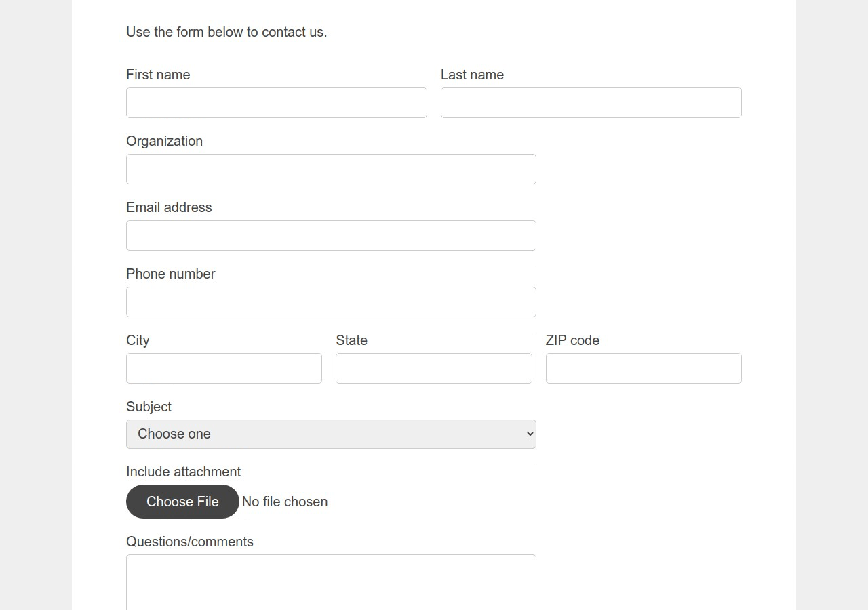Viewport: 868px width, 610px height.
Task: Click the First name input field
Action: tap(276, 102)
